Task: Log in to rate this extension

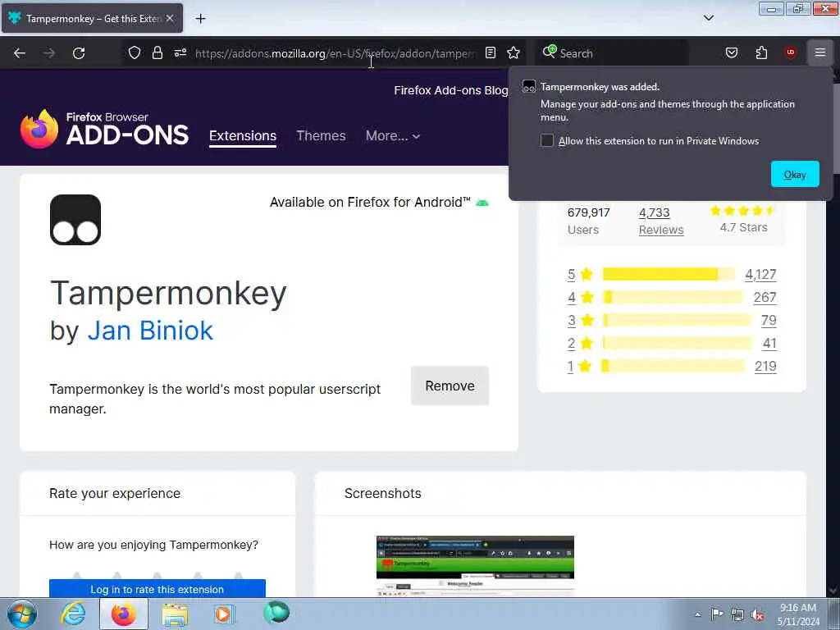Action: pos(157,589)
